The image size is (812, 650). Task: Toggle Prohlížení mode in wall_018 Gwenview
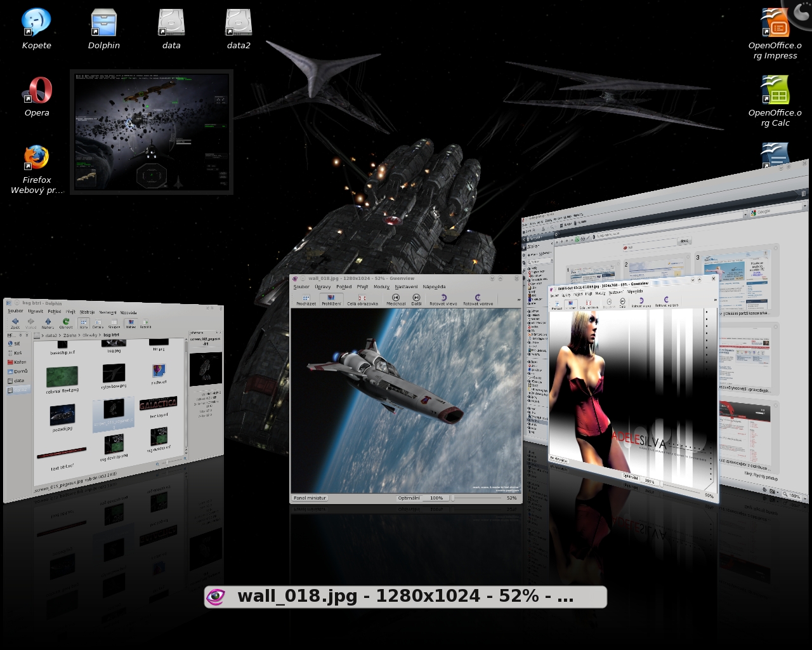point(331,300)
